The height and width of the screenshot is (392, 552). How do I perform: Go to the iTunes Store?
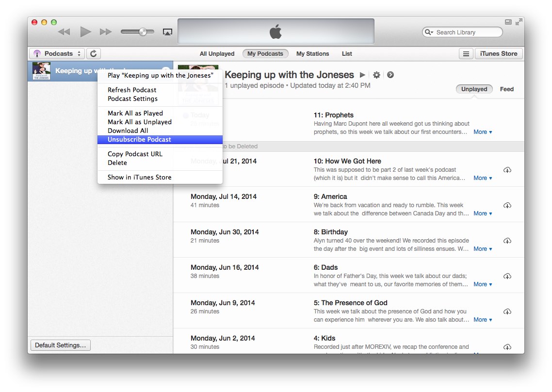[x=499, y=53]
